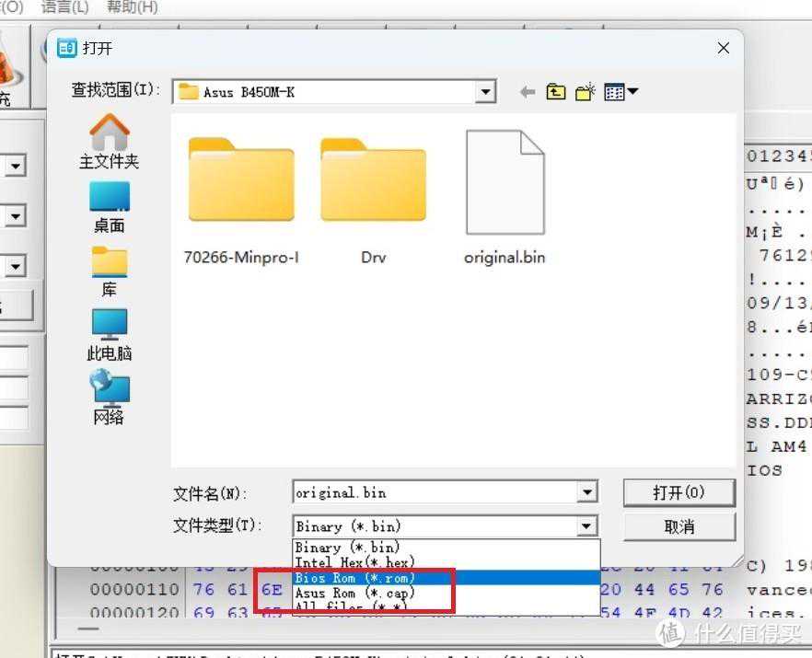Open 库 libraries location
812x658 pixels.
[109, 271]
